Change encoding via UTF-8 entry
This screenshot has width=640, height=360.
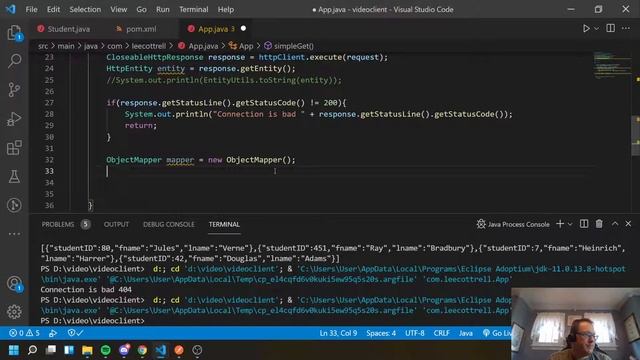pyautogui.click(x=414, y=333)
